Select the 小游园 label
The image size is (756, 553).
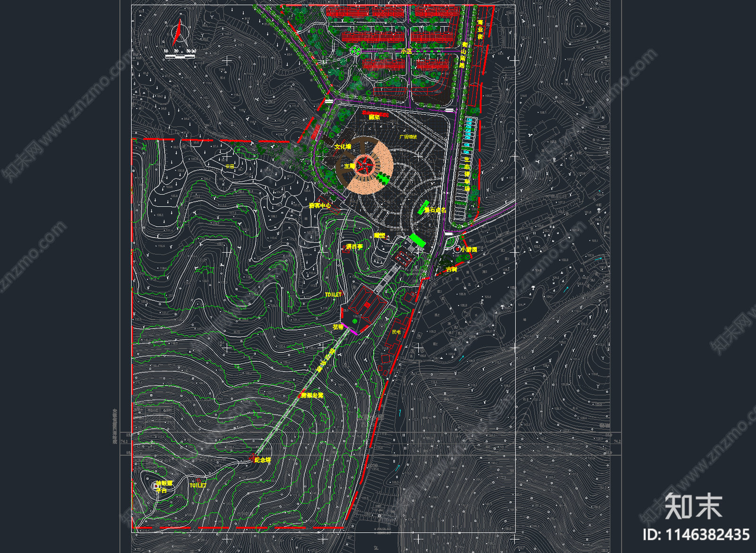(x=469, y=249)
